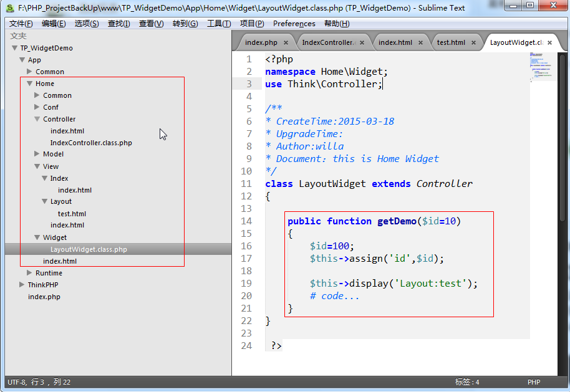The image size is (570, 392).
Task: Click the Sublime Text icon in the title bar
Action: 10,7
